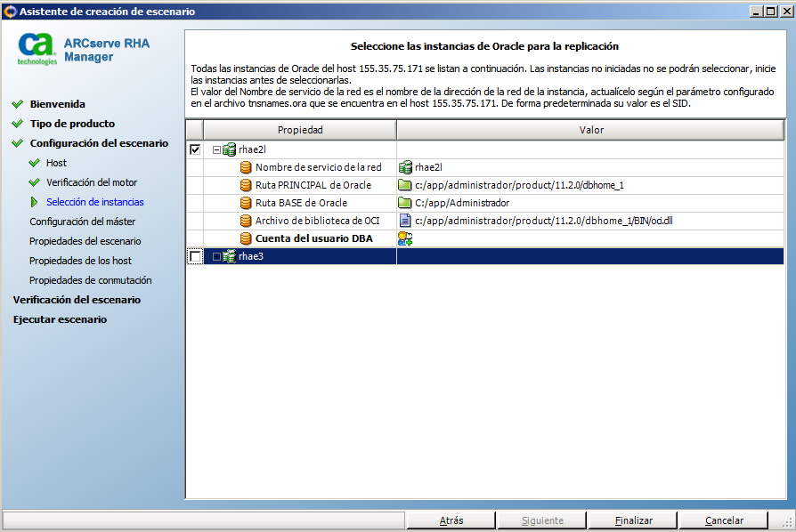Minimize the wizard window

tap(756, 12)
